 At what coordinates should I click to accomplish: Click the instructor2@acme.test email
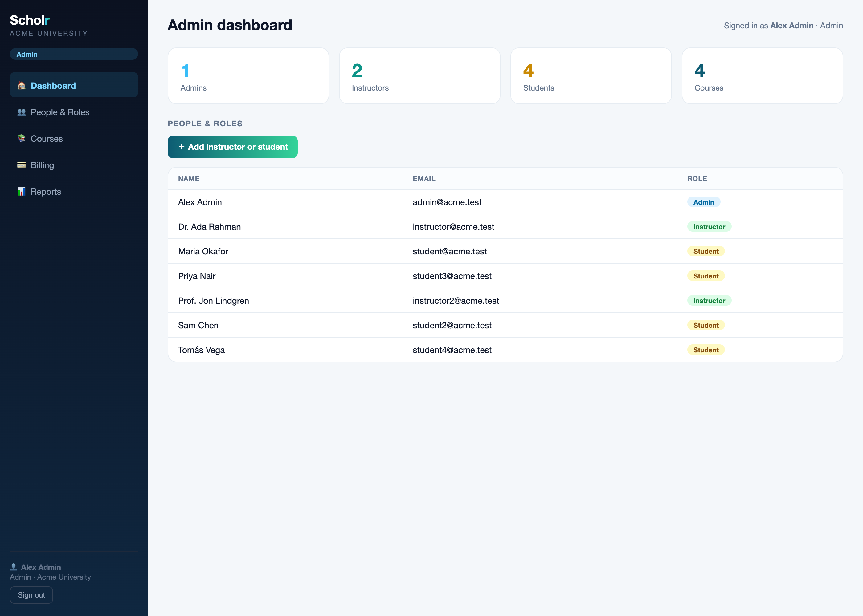coord(456,301)
